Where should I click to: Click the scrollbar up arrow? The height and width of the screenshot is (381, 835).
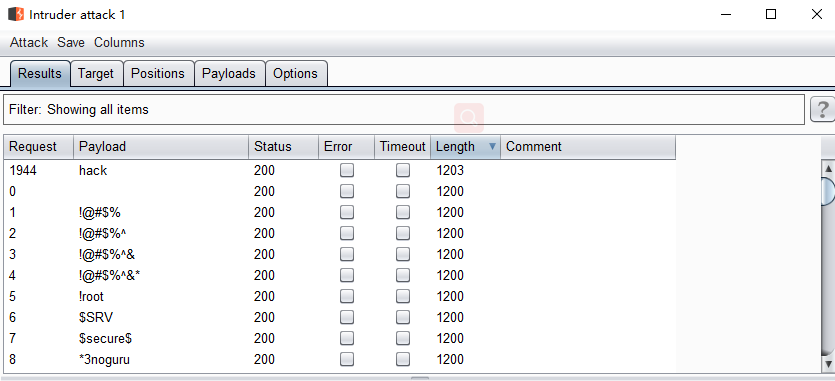tap(828, 169)
